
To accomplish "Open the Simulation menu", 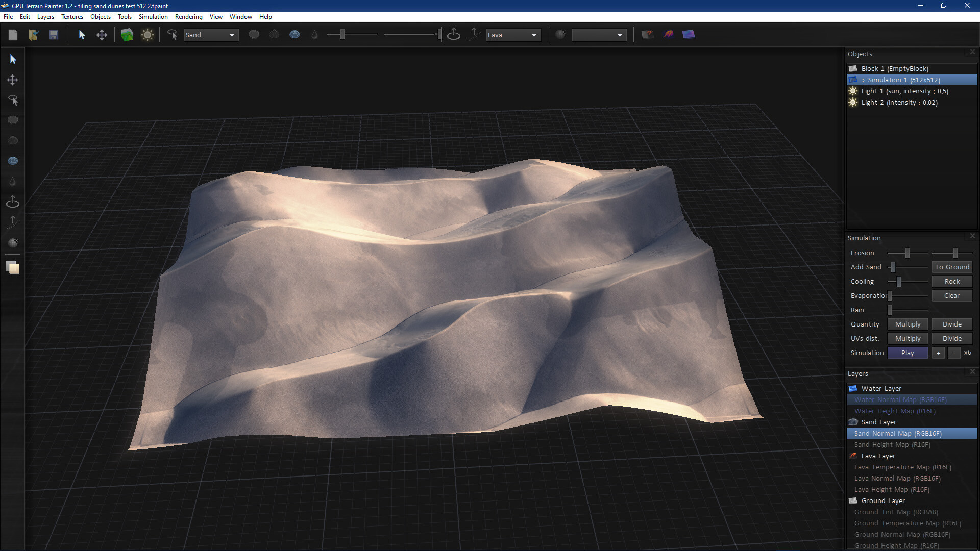I will point(153,16).
